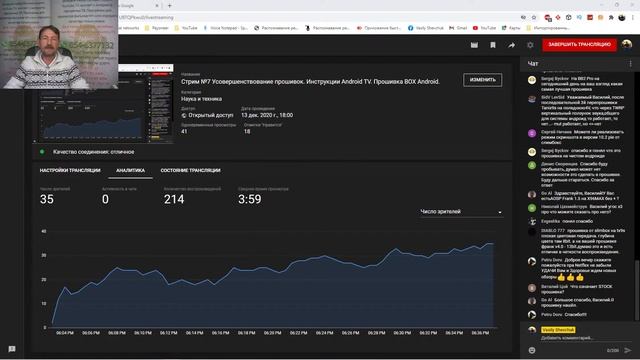This screenshot has height=360, width=640.
Task: Click the ИЗМЕНИТЬ button
Action: (x=482, y=80)
